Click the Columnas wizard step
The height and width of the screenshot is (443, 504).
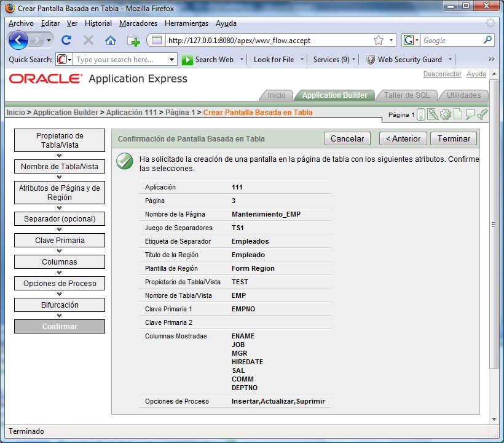60,262
